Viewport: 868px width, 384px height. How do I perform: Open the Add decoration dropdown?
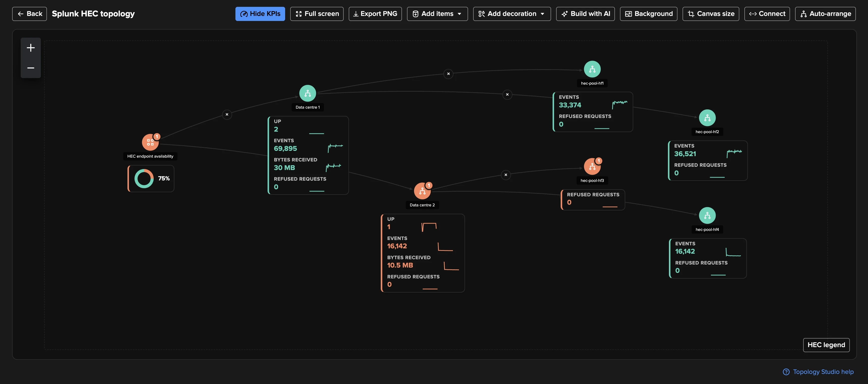click(x=511, y=14)
